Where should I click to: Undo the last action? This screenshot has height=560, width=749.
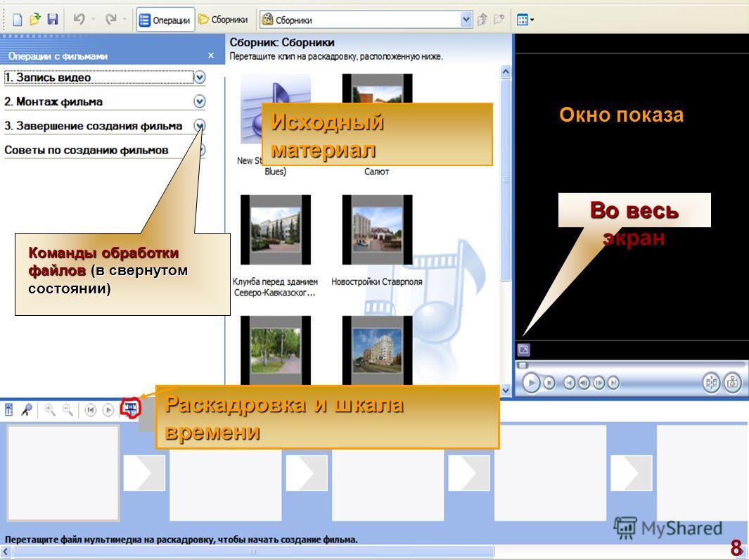(79, 20)
